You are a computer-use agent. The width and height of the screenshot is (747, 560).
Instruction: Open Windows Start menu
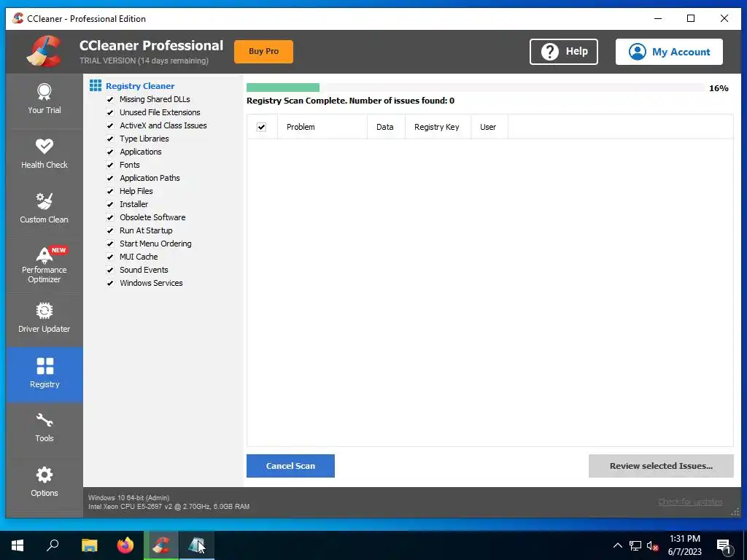coord(18,545)
